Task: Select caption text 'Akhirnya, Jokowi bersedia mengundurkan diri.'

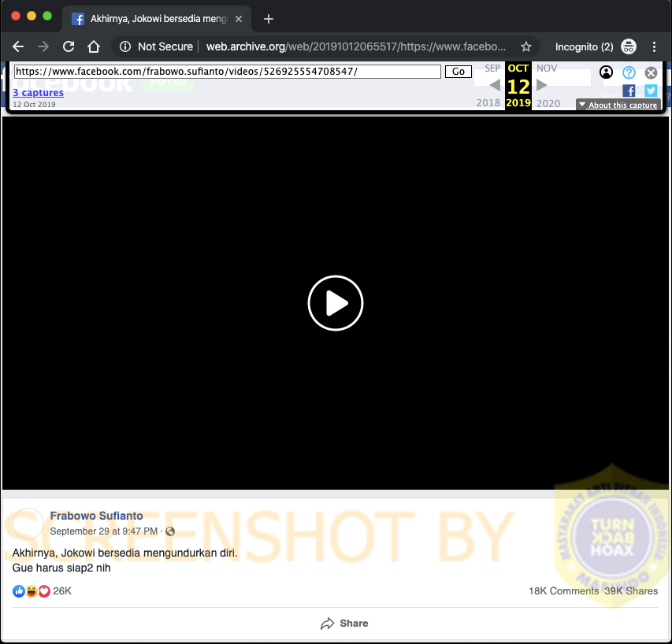Action: click(x=124, y=553)
